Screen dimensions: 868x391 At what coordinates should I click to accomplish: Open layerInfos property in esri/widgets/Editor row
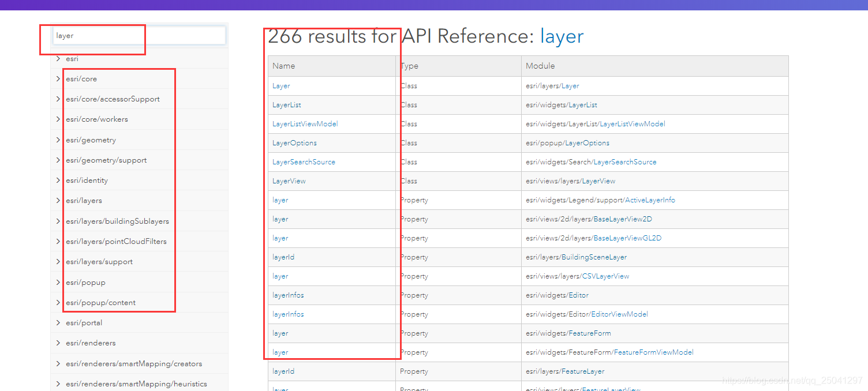288,295
